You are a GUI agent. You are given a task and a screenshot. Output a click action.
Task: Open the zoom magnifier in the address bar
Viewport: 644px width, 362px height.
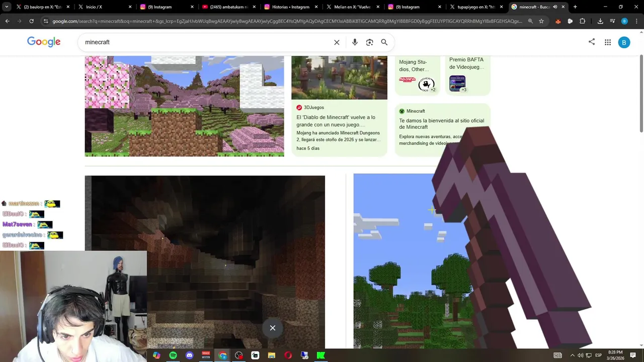click(530, 21)
